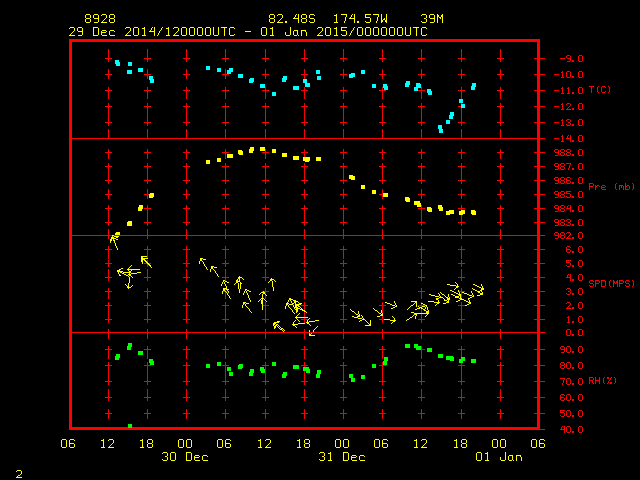Click the isolated green point near 40% humidity
The width and height of the screenshot is (640, 480).
(130, 426)
